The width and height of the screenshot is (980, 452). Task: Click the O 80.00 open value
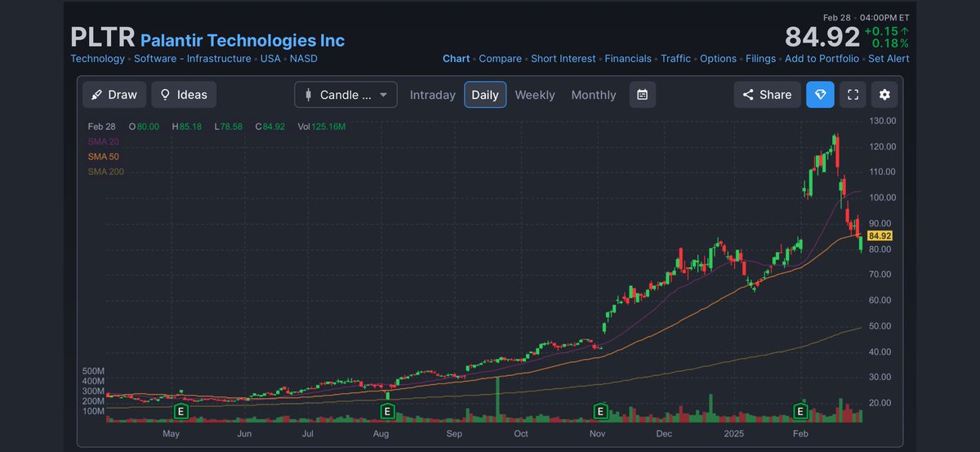click(142, 127)
